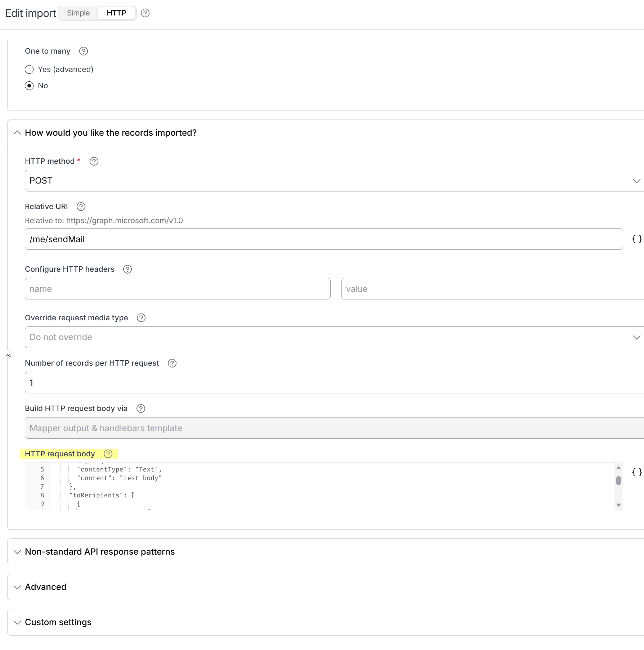The height and width of the screenshot is (650, 644).
Task: Show help for HTTP method field
Action: coord(94,161)
